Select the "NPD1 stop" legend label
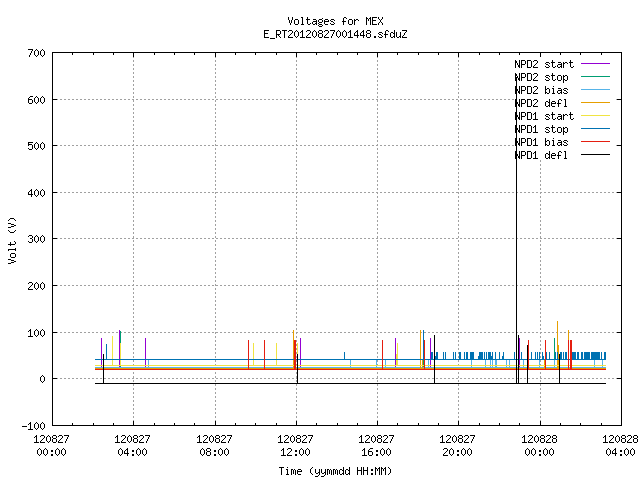 click(541, 129)
